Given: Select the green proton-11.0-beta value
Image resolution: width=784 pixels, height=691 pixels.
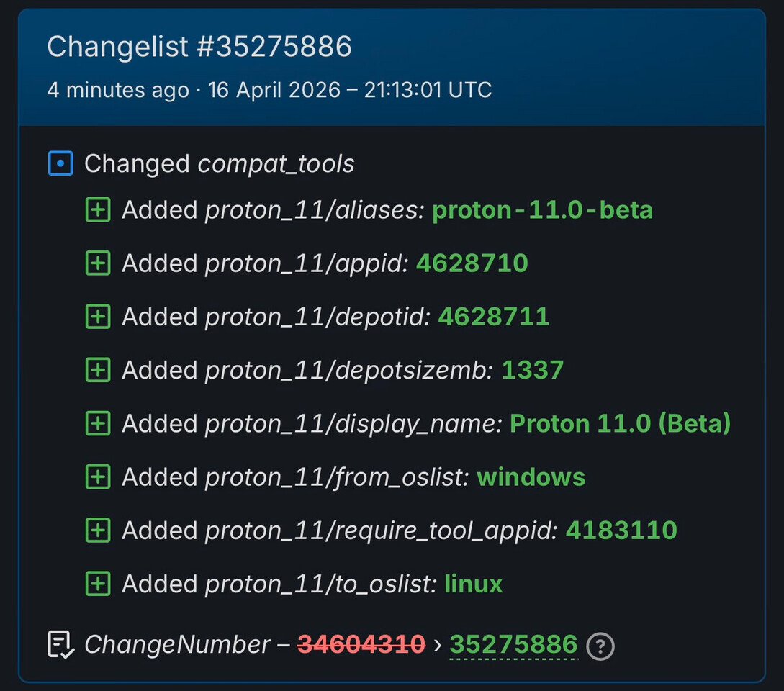Looking at the screenshot, I should pos(542,209).
